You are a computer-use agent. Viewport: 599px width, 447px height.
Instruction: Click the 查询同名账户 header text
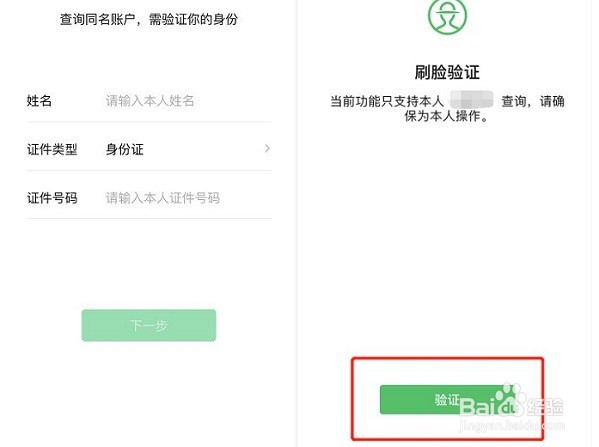(97, 19)
